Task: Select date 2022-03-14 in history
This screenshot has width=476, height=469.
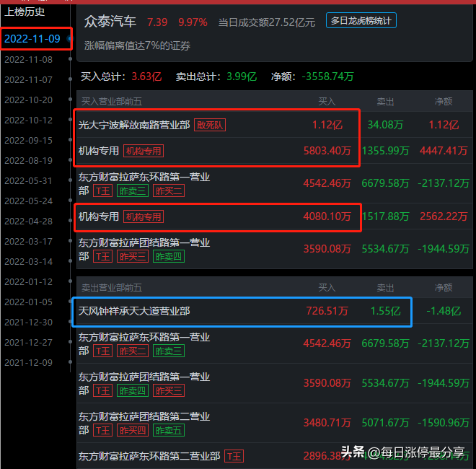Action: tap(29, 261)
